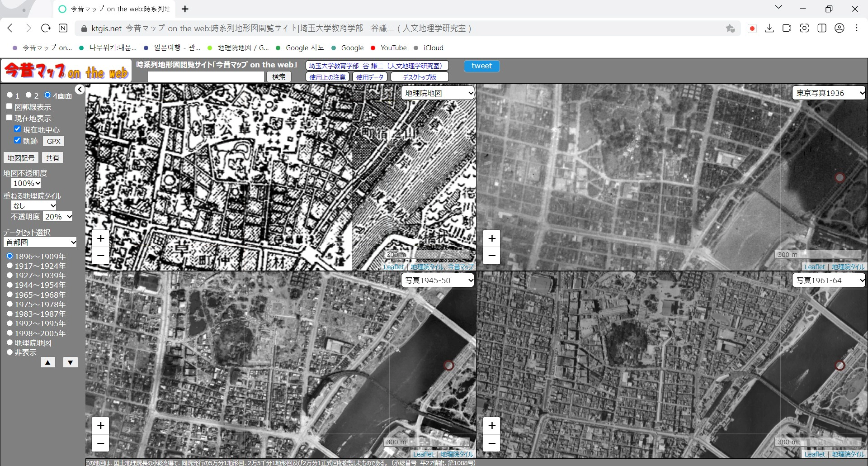Bookmark this page with the star icon
Screen dimensions: 868x466
click(730, 29)
